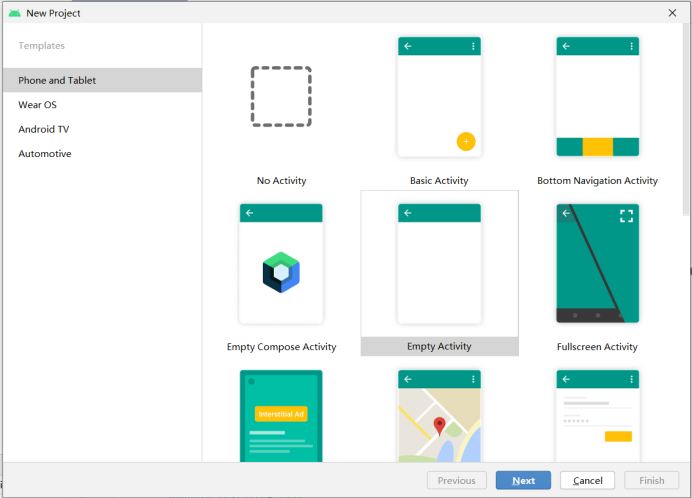Choose the Basic Activity template preview

click(439, 97)
